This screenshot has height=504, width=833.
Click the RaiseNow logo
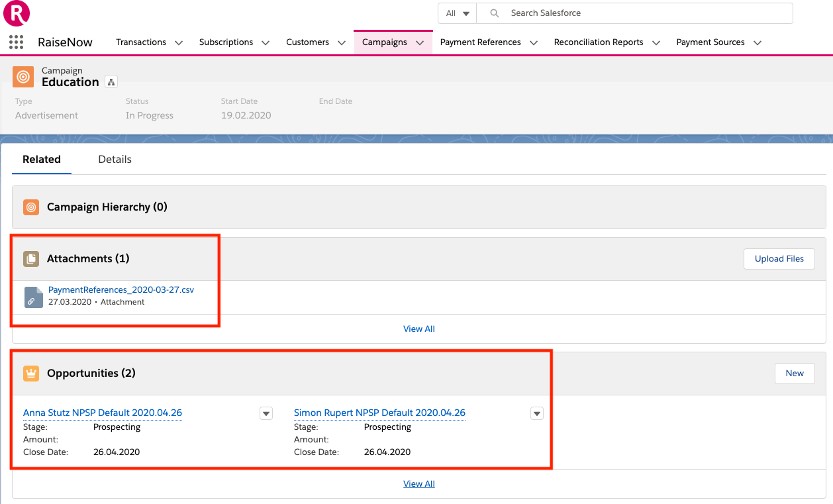[x=17, y=13]
